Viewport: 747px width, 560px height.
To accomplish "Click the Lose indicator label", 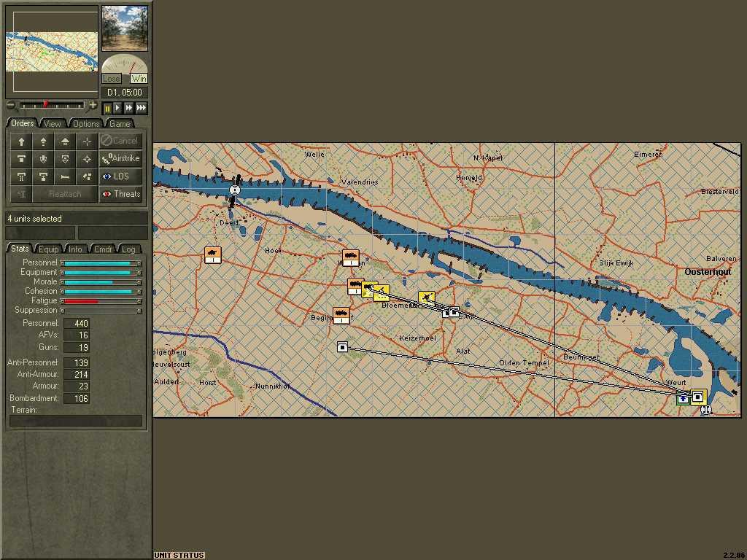I will point(111,79).
